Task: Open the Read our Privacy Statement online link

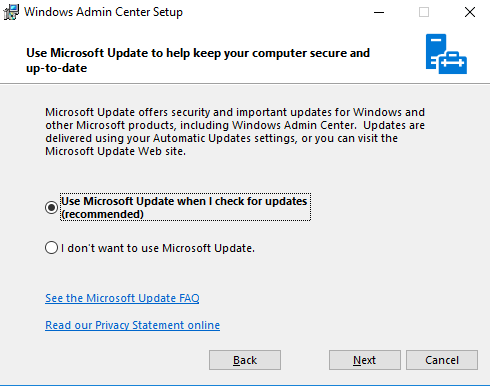Action: pyautogui.click(x=132, y=325)
